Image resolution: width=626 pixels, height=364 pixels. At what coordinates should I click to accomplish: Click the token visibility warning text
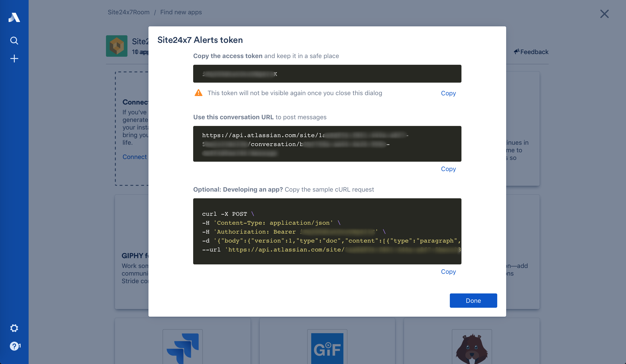point(295,93)
